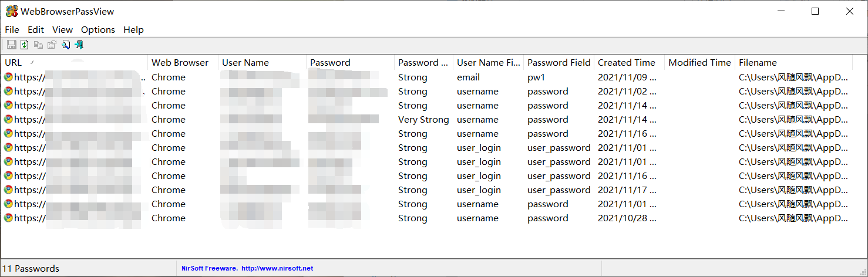Open the Options menu
Viewport: 868px width, 277px height.
tap(98, 29)
